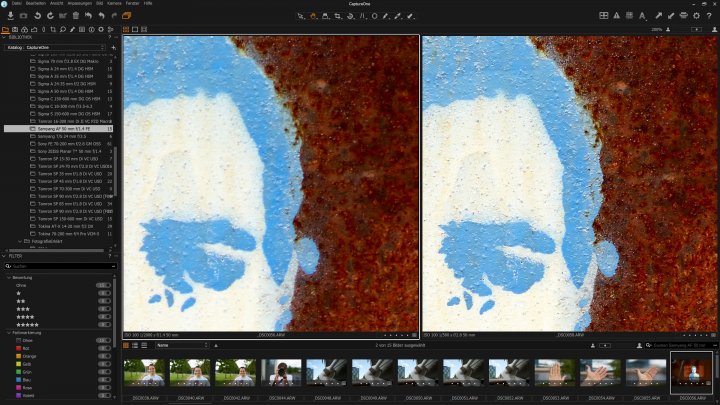
Task: Open preferences gear icon top right
Action: [697, 16]
